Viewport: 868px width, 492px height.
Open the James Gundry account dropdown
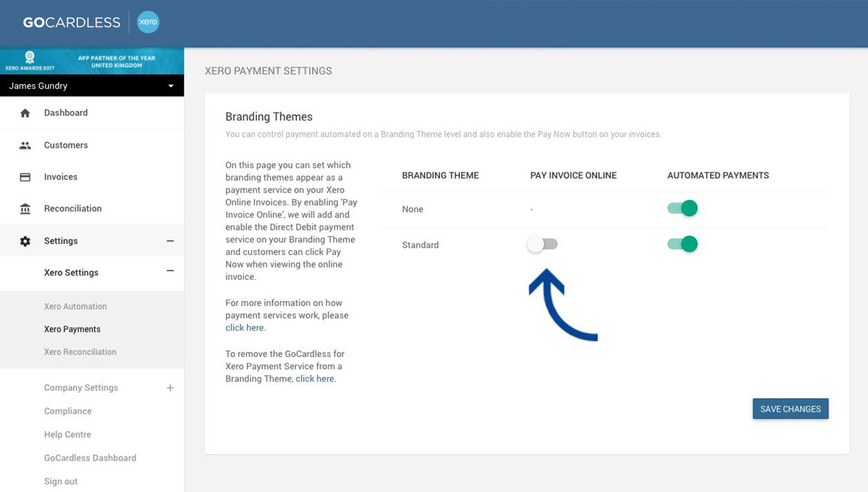(92, 86)
